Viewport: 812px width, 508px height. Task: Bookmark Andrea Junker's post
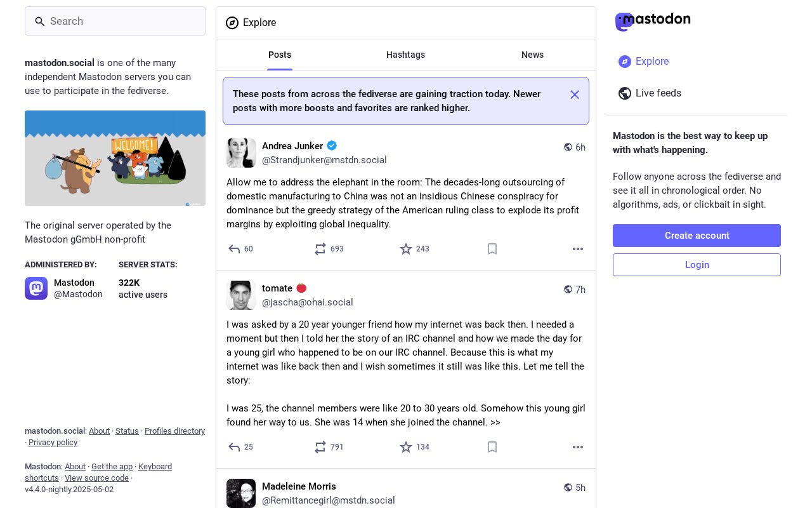click(492, 249)
